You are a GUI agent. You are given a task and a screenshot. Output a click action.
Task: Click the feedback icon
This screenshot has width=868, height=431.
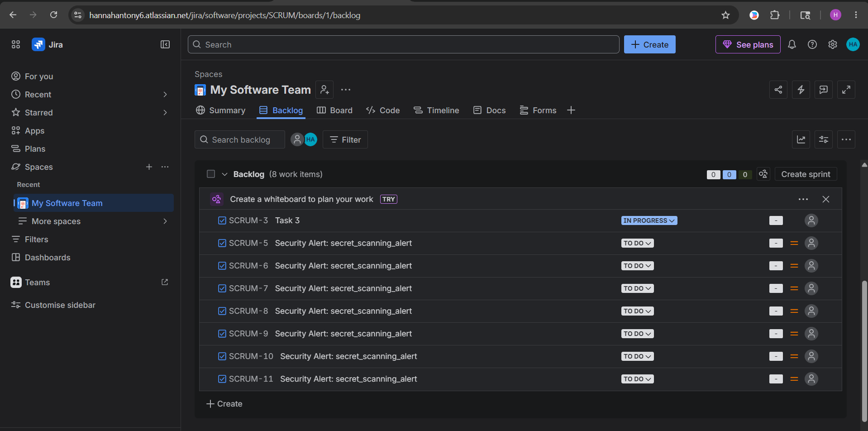[824, 90]
